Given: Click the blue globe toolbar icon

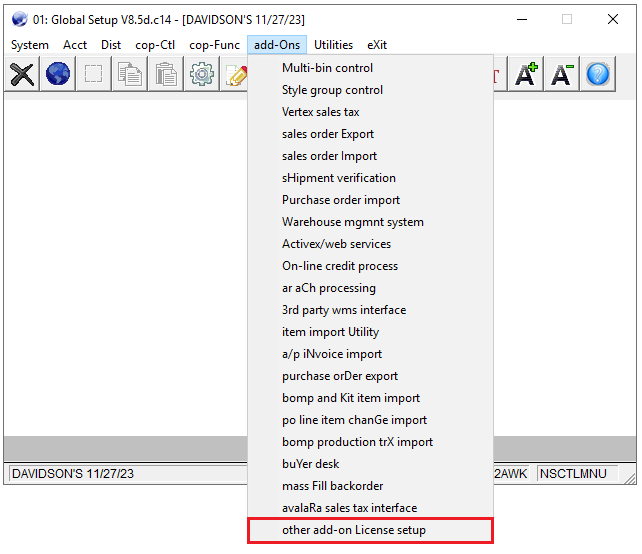Looking at the screenshot, I should pos(58,74).
